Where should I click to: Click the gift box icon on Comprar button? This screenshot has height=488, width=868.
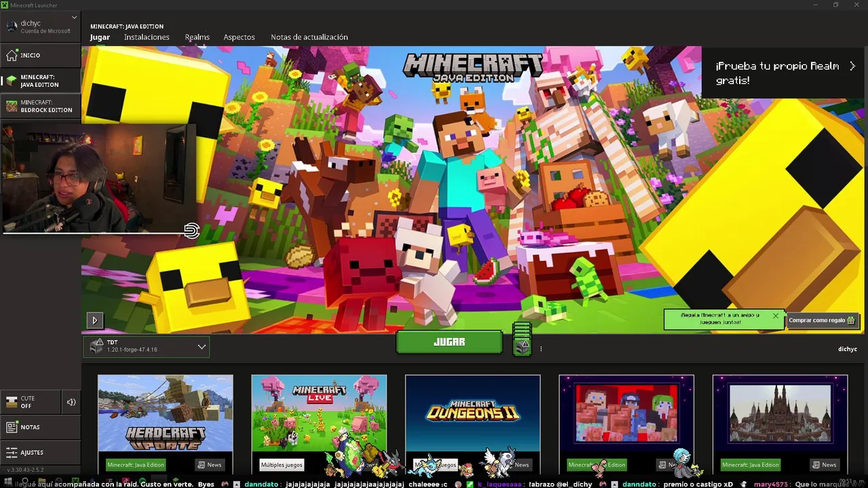(850, 320)
